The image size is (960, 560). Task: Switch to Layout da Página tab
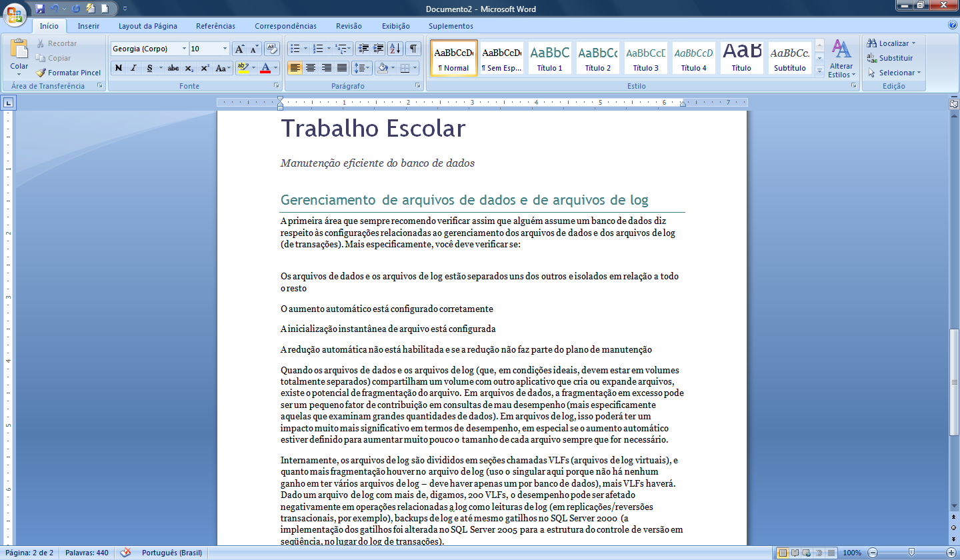[148, 26]
